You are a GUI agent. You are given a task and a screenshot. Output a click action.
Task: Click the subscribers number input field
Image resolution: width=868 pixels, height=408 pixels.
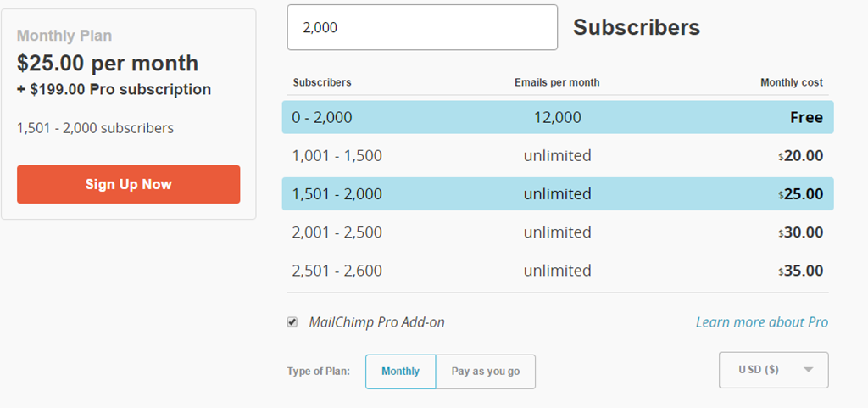[422, 27]
